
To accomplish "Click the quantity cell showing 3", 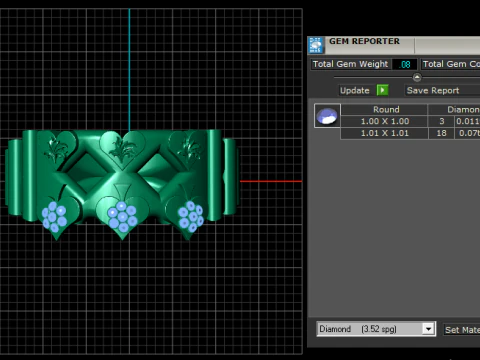I will (x=441, y=121).
